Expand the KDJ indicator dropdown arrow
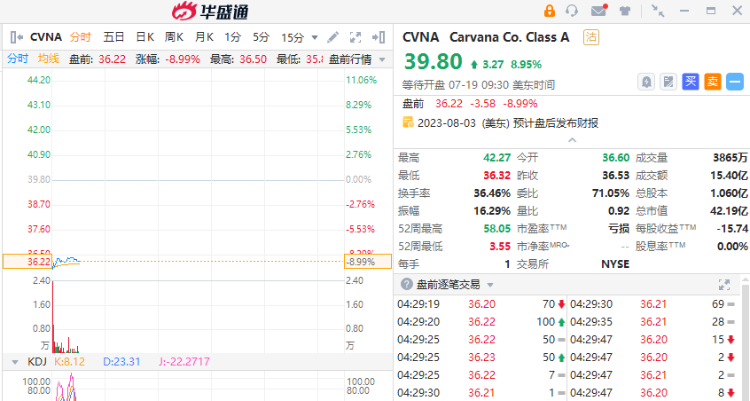 coord(15,362)
